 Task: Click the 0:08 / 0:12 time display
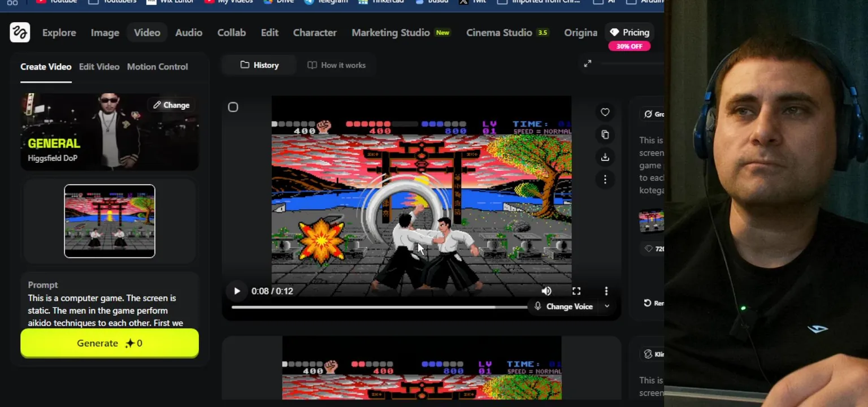272,291
